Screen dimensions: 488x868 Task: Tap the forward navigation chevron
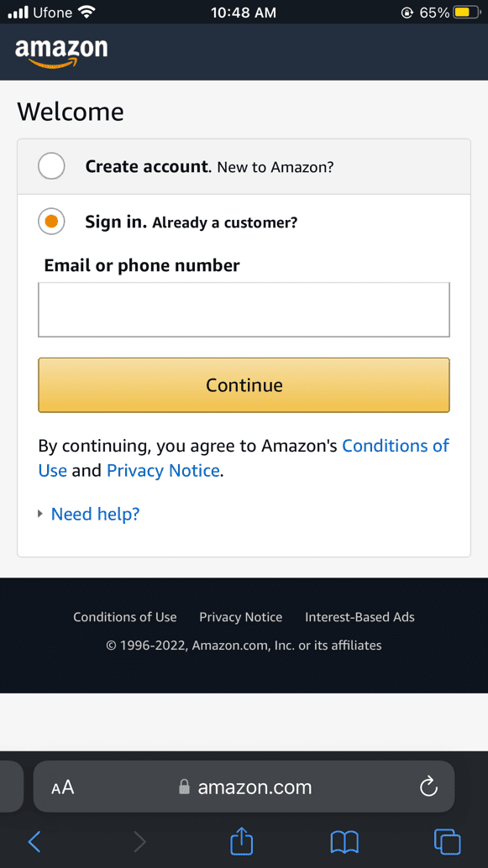point(139,841)
